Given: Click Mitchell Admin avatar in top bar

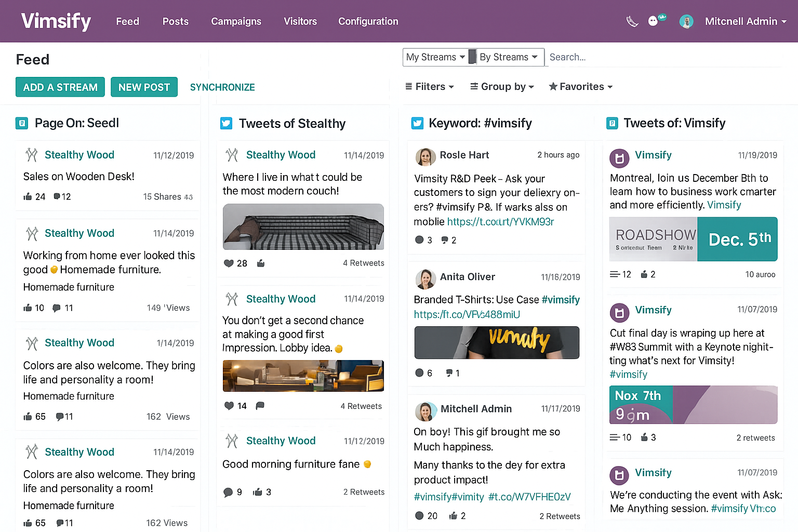Looking at the screenshot, I should point(686,21).
